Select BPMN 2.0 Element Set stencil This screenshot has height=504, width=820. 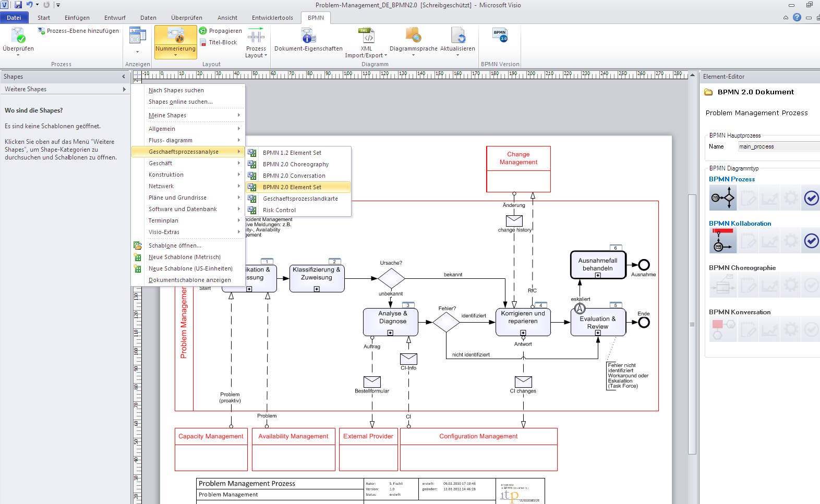pyautogui.click(x=298, y=187)
